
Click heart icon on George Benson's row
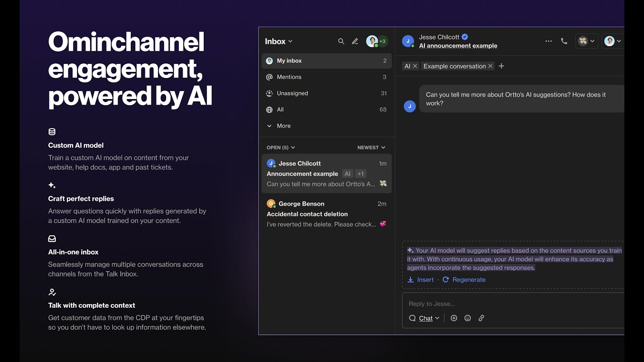coord(383,224)
